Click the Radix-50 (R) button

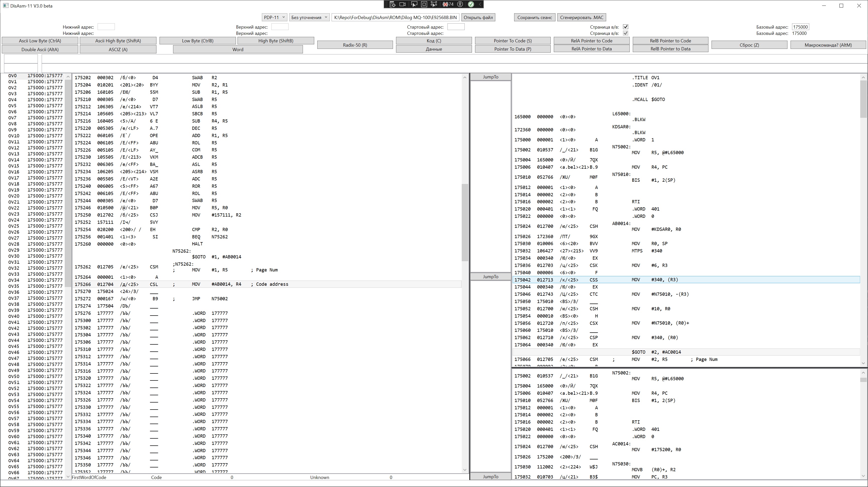(355, 45)
